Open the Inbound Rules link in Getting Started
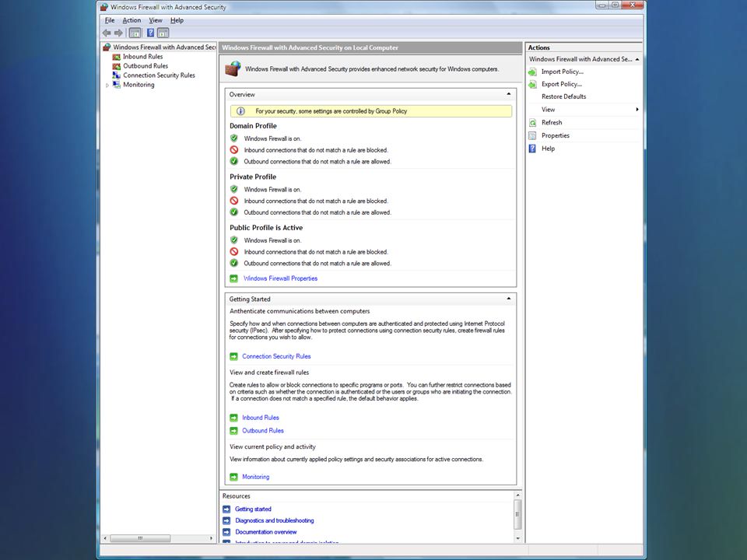The height and width of the screenshot is (560, 747). click(x=261, y=418)
